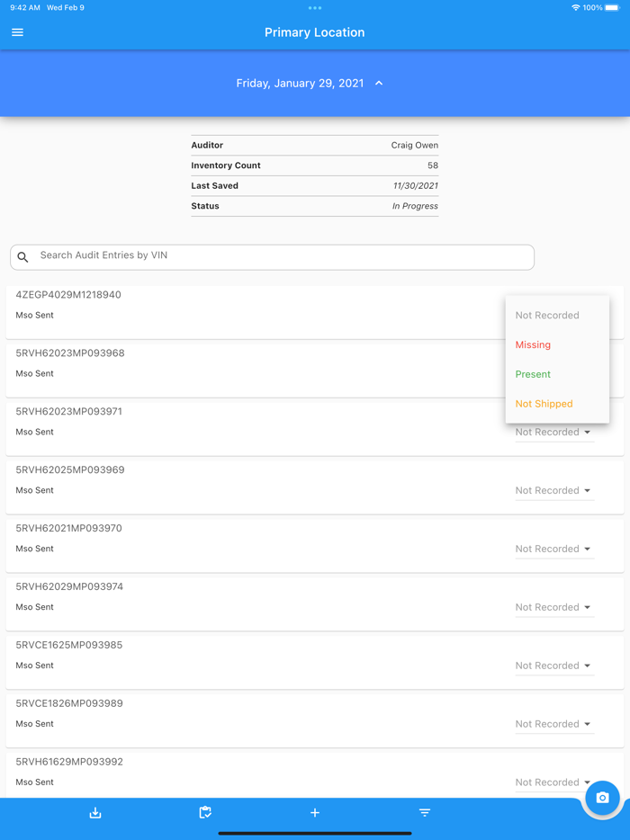The image size is (630, 840).
Task: Tap the Wi-Fi status icon
Action: [574, 7]
